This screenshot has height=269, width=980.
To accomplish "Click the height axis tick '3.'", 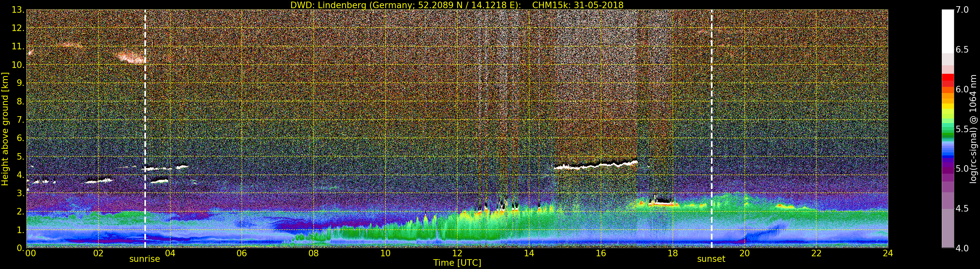I will coord(21,193).
